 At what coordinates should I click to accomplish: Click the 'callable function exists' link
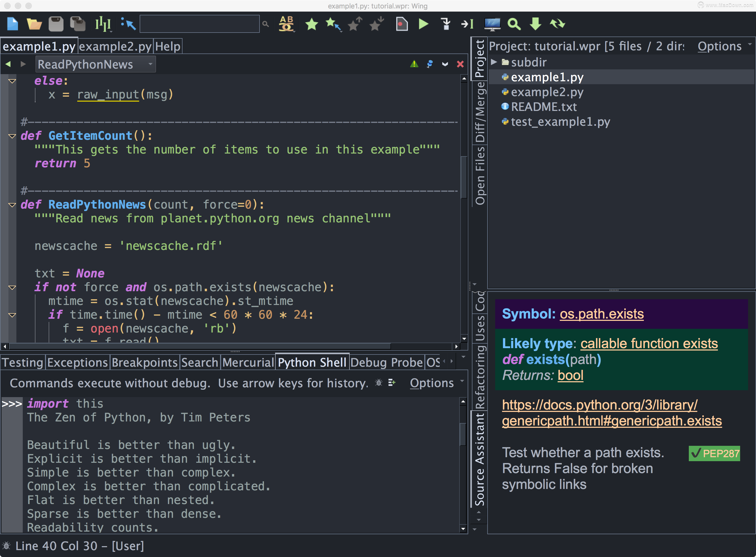[x=649, y=344]
